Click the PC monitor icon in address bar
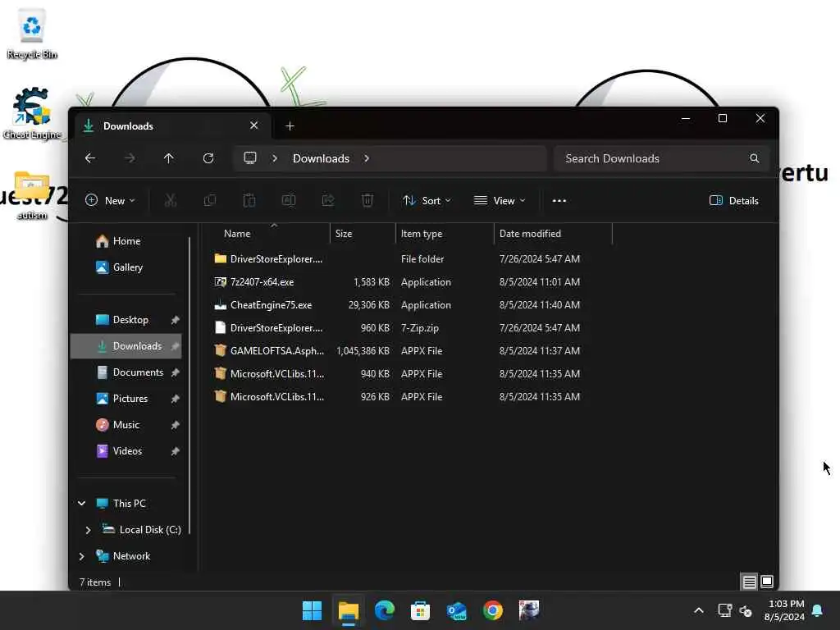The height and width of the screenshot is (630, 840). pos(250,158)
